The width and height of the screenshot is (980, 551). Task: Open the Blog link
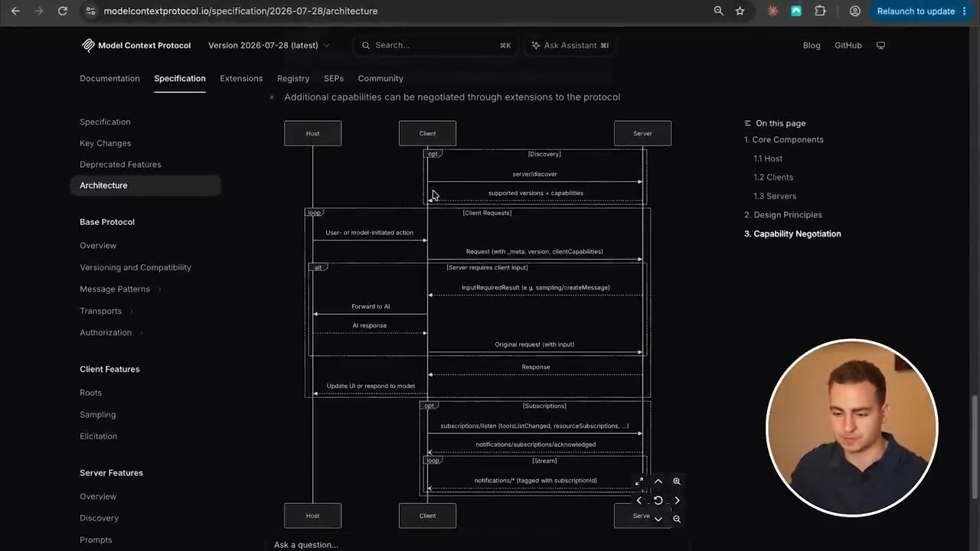pos(812,45)
